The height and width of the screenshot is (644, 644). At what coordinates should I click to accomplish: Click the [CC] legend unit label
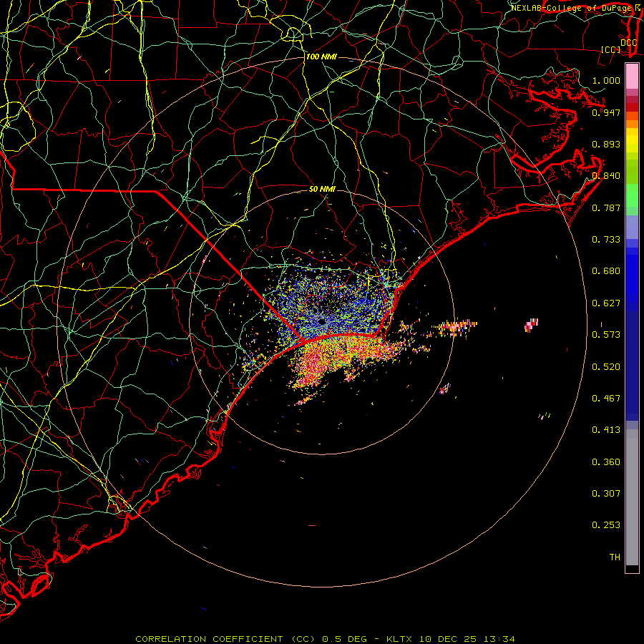point(611,49)
